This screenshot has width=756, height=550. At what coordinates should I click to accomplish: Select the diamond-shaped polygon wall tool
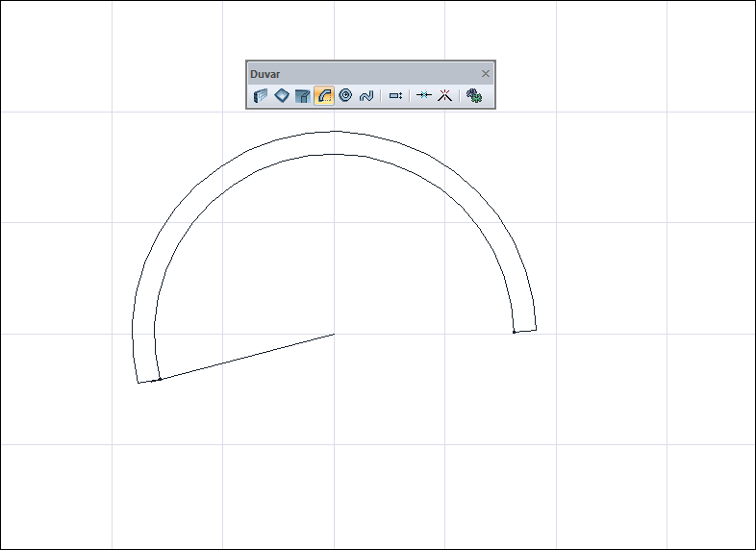[281, 96]
